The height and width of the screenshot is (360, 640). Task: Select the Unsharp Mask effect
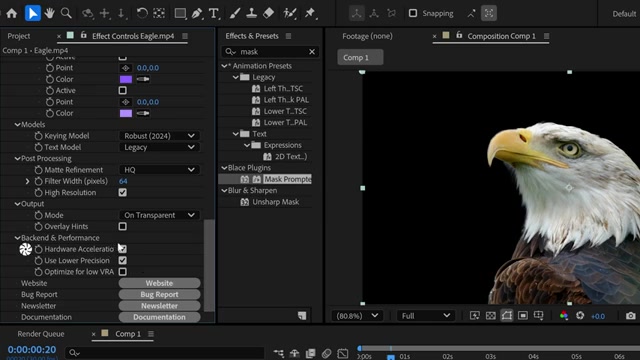(x=276, y=202)
